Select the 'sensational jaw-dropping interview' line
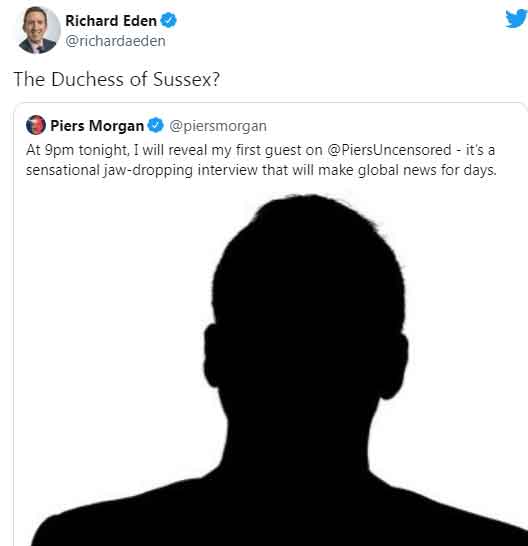This screenshot has height=546, width=528. click(x=261, y=170)
